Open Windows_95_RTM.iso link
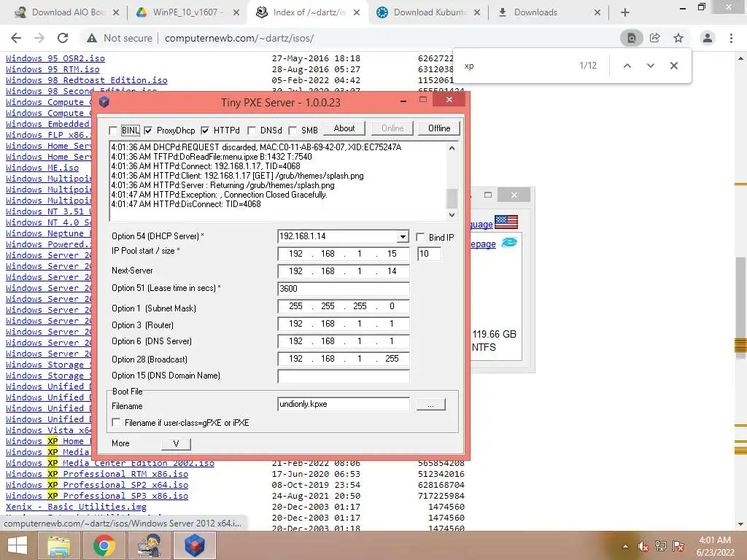 pyautogui.click(x=53, y=69)
